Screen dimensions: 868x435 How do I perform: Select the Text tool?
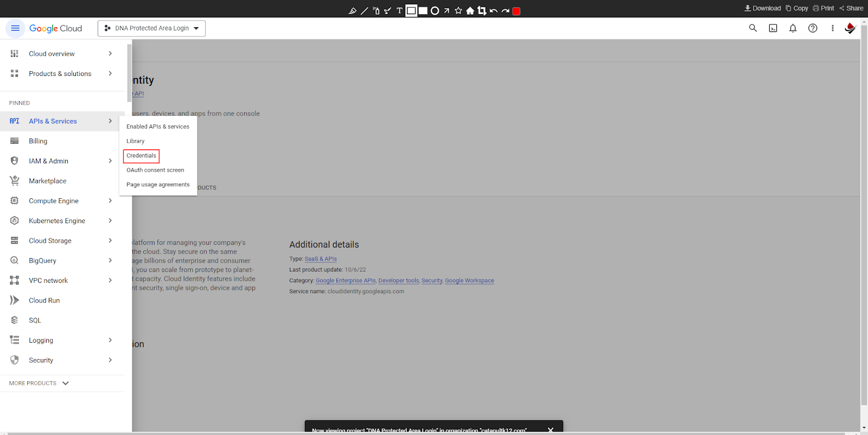pyautogui.click(x=400, y=11)
